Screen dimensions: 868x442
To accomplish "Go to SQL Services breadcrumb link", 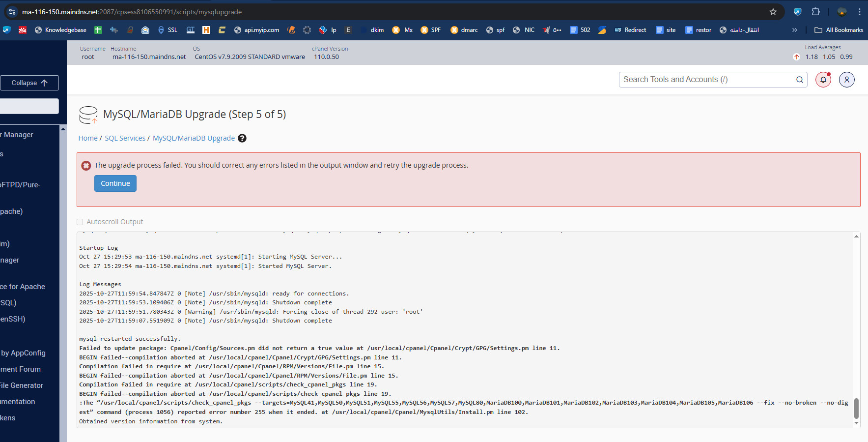I will pos(125,138).
